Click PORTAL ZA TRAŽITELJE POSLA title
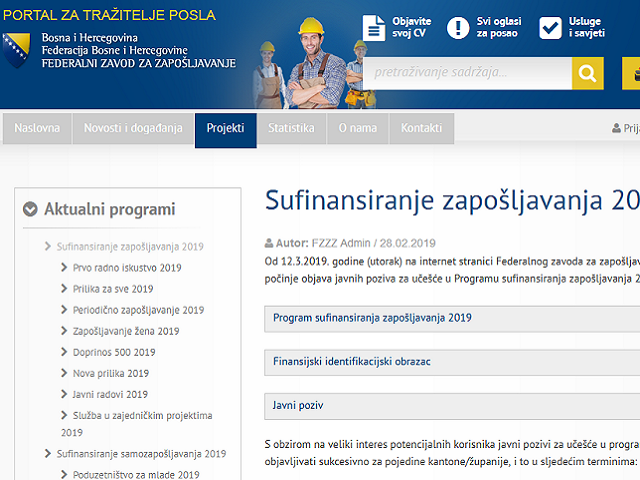The image size is (640, 480). [109, 15]
